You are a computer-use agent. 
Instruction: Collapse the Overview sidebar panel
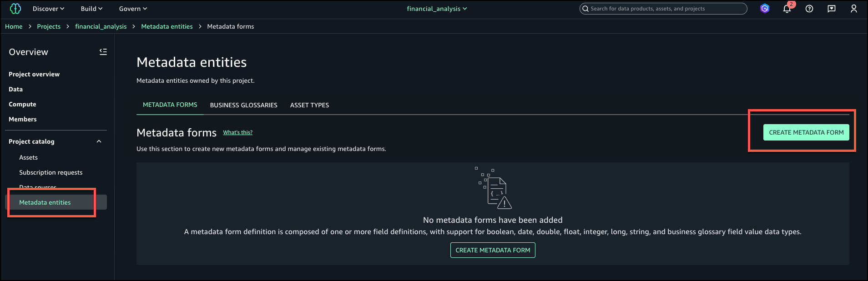pyautogui.click(x=103, y=52)
